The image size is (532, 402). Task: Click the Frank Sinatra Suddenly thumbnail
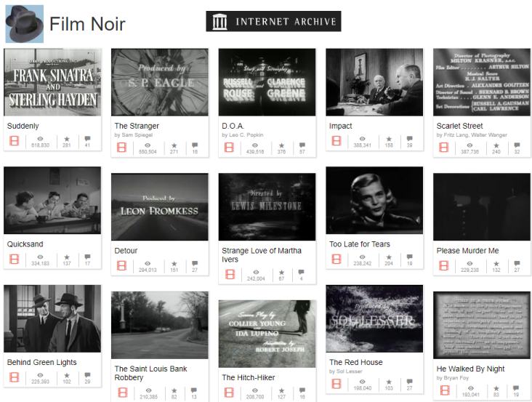coord(52,82)
